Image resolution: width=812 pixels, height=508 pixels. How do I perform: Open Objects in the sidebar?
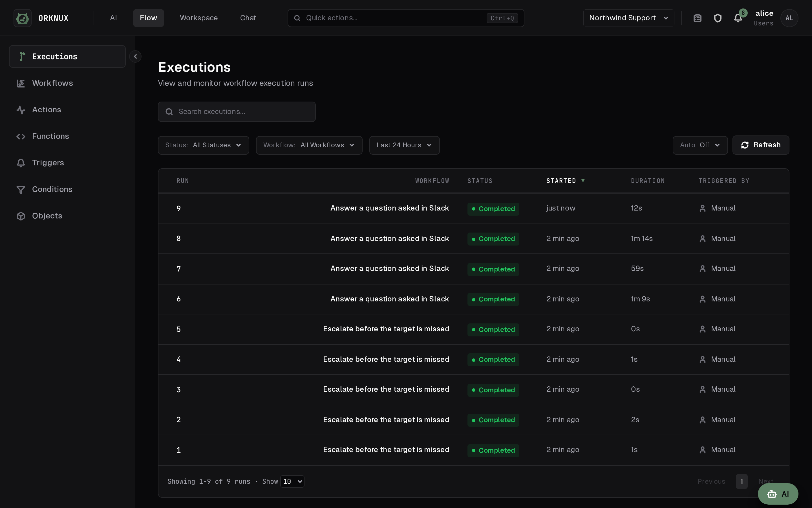point(67,216)
